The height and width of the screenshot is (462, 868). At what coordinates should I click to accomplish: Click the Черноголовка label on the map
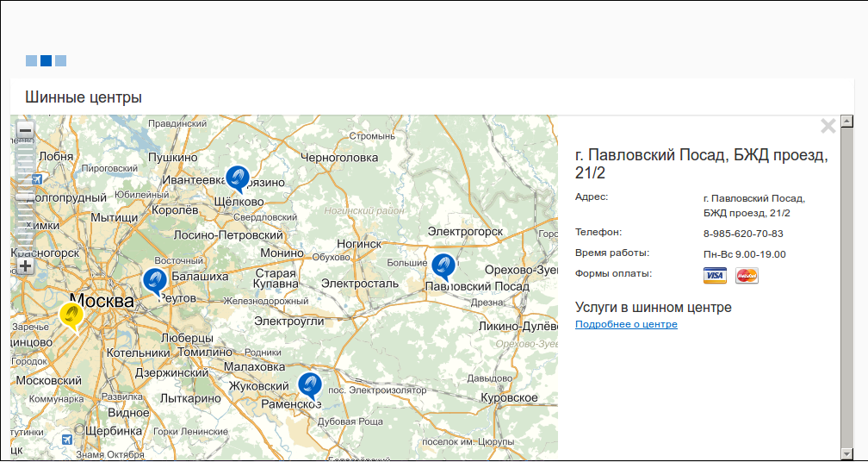point(339,158)
